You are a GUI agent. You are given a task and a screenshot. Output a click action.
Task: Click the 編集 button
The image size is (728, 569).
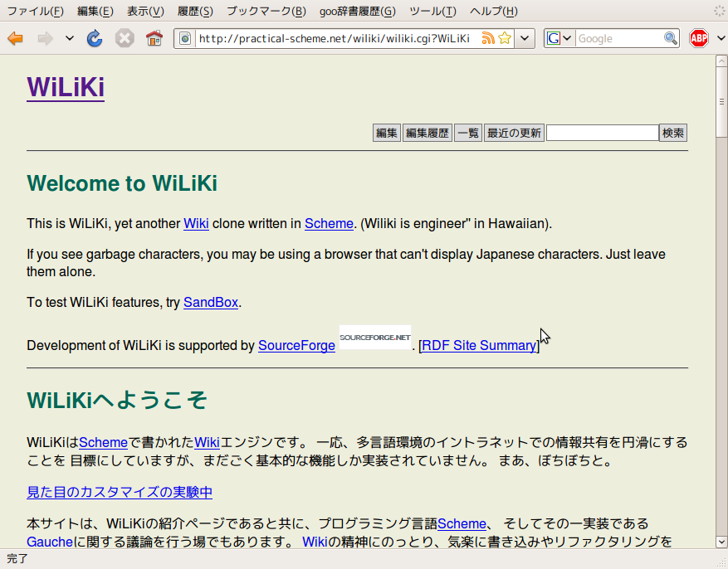click(387, 133)
